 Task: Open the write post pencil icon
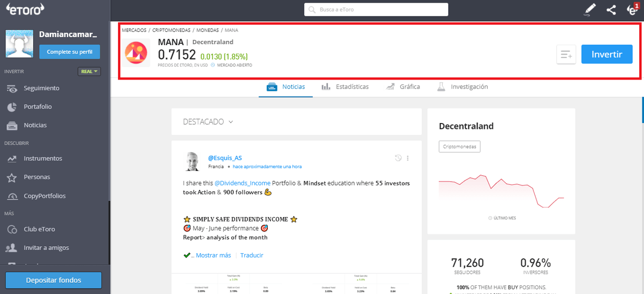click(590, 9)
